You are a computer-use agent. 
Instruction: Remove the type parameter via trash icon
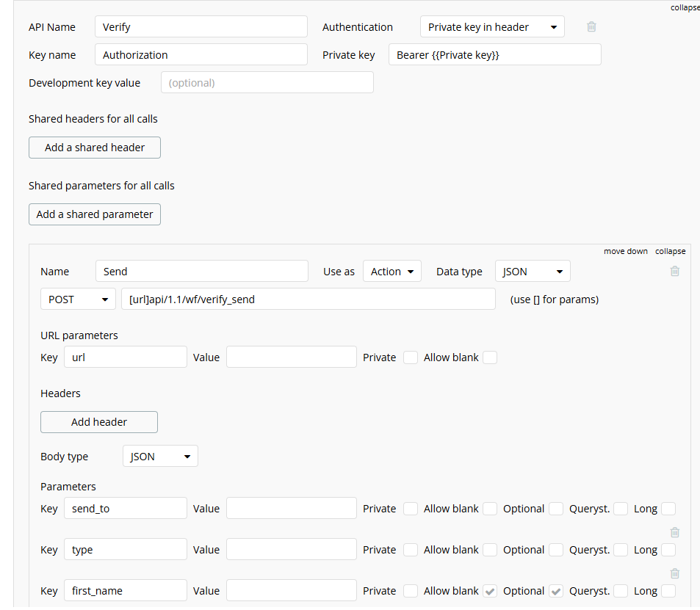point(674,573)
